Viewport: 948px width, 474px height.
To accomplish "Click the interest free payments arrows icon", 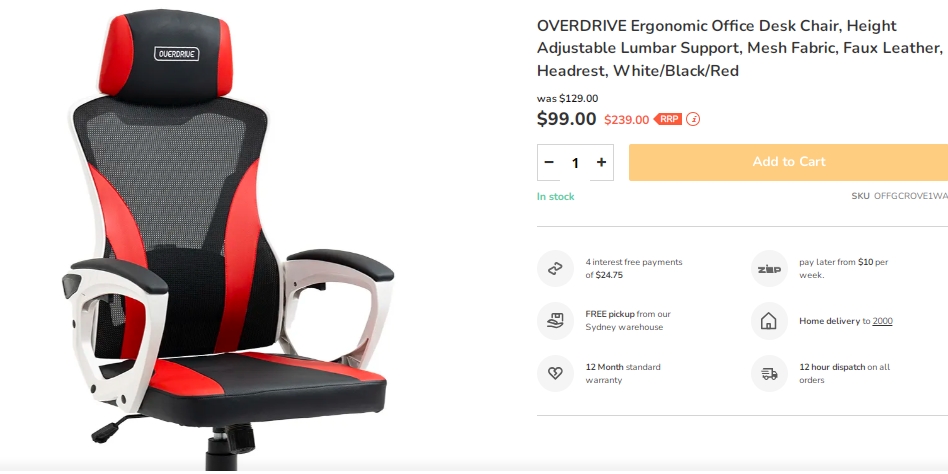I will point(555,268).
